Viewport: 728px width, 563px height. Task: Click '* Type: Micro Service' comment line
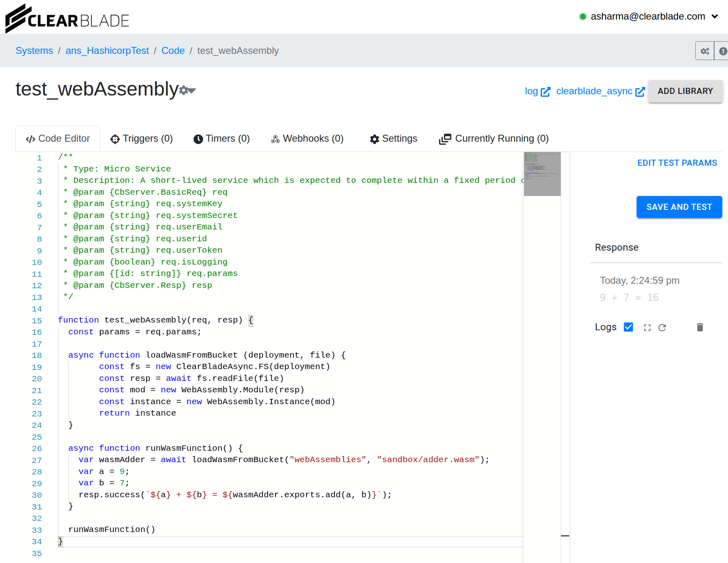[x=117, y=169]
